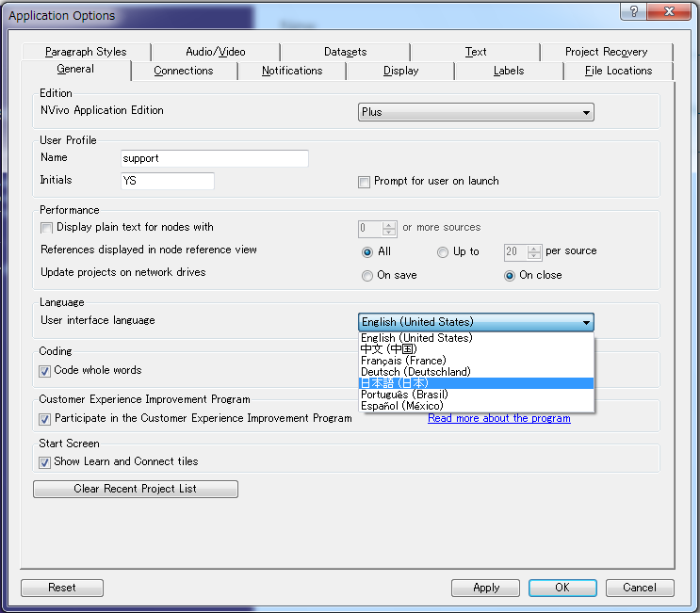Choose 中文 (中国) language option

[x=477, y=349]
